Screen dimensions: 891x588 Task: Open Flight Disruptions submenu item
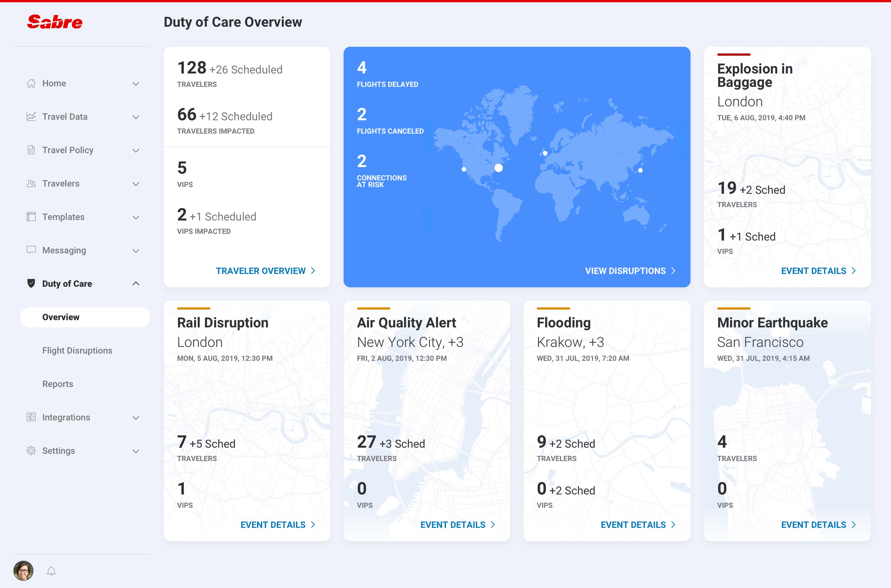pyautogui.click(x=77, y=350)
